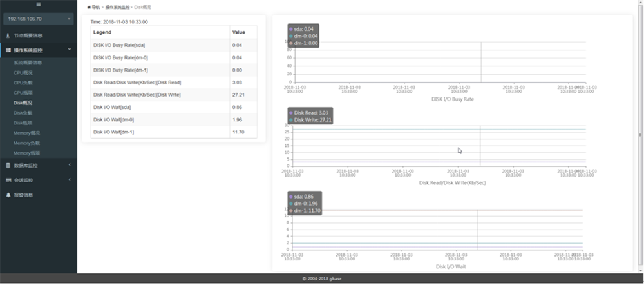Open Memory瓶颈 submenu item
The width and height of the screenshot is (644, 285).
click(x=26, y=153)
